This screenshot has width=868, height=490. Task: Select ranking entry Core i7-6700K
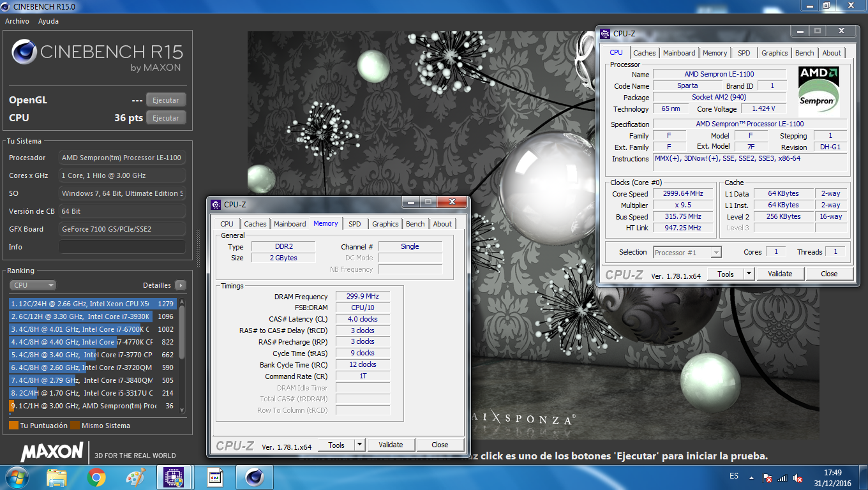93,329
